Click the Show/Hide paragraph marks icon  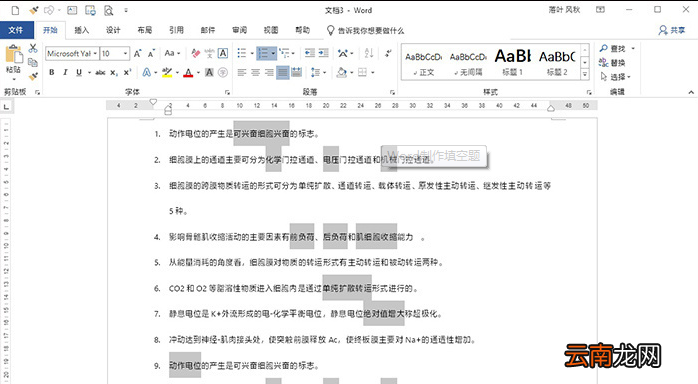point(388,54)
